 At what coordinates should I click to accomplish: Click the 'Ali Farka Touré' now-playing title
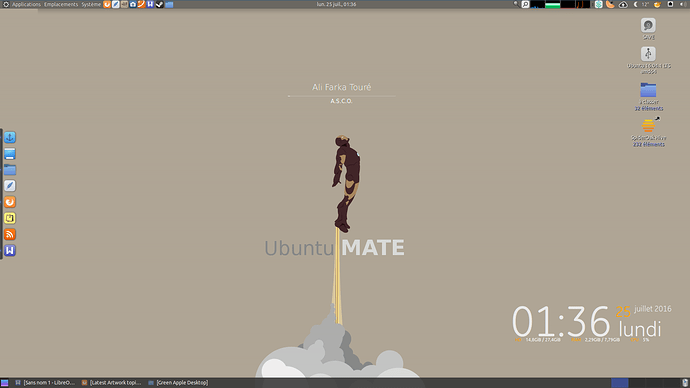coord(341,87)
